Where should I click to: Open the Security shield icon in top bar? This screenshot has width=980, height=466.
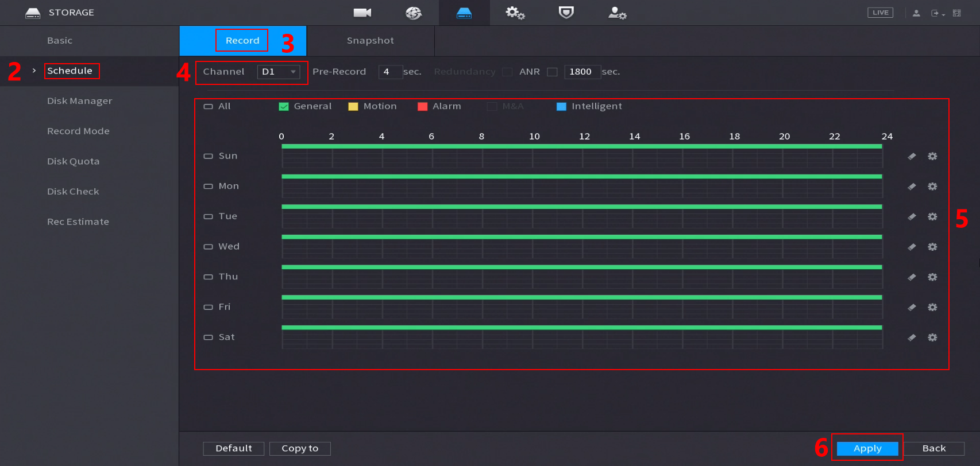566,13
